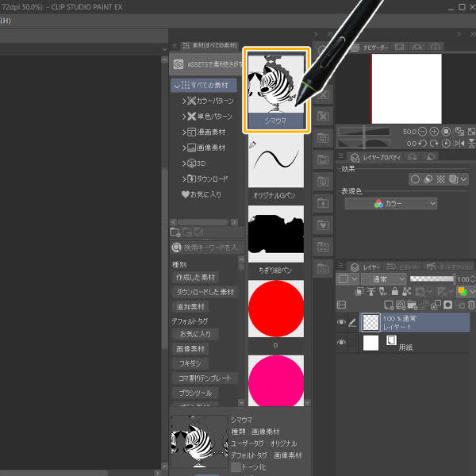Switch to the ナビゲーター tab
Image resolution: width=476 pixels, height=476 pixels.
(371, 48)
